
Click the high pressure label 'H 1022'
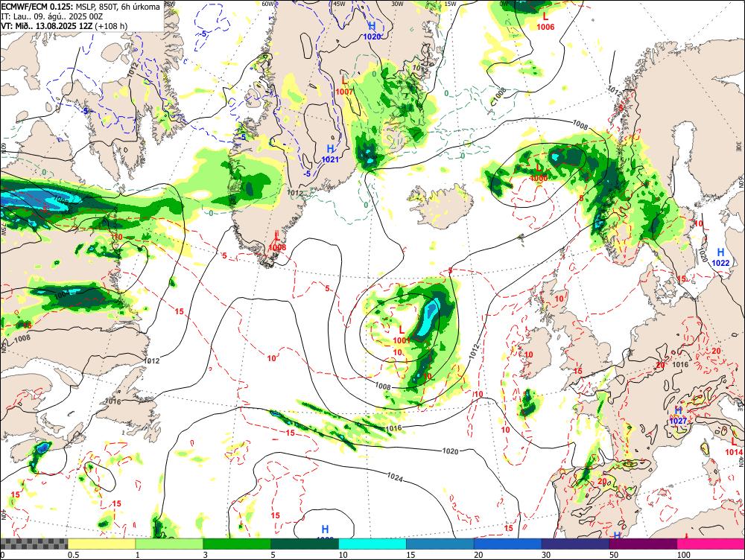720,257
